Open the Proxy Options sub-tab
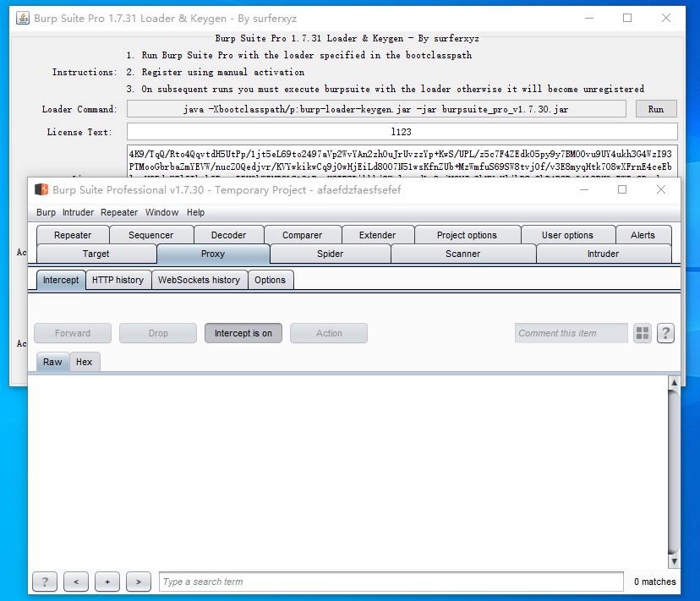This screenshot has height=601, width=700. click(x=270, y=280)
